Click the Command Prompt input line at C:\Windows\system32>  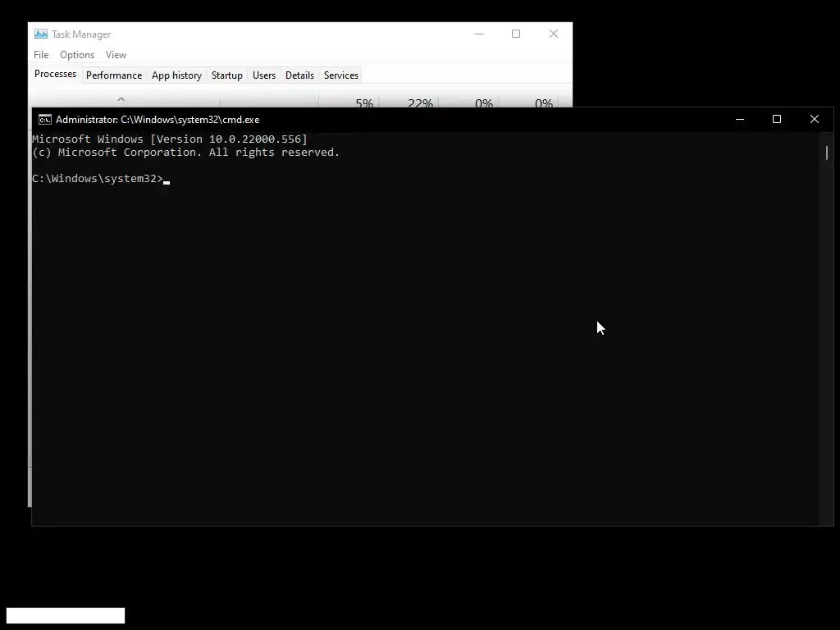coord(101,178)
